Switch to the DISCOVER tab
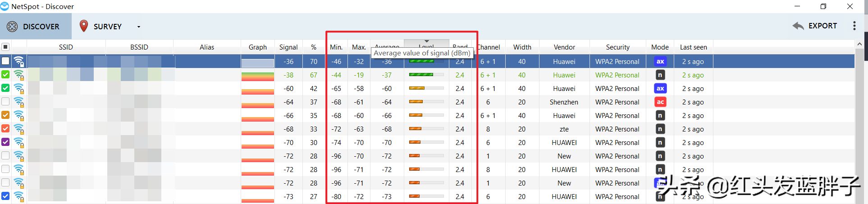 point(36,27)
